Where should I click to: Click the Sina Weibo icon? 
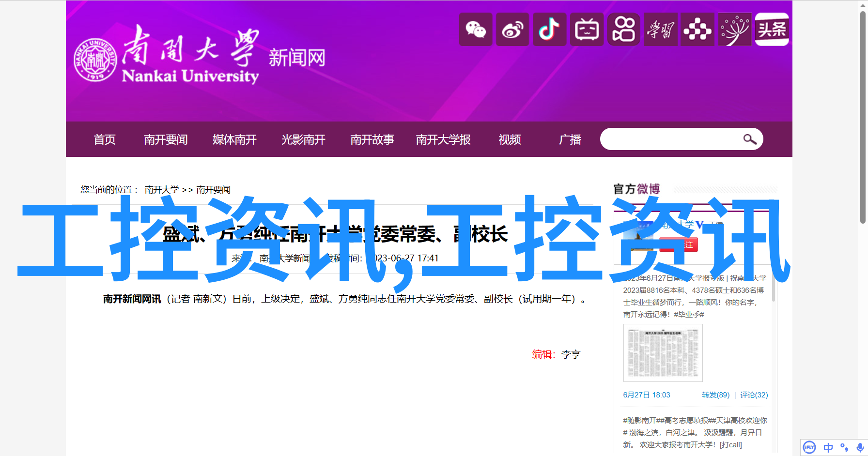click(512, 30)
